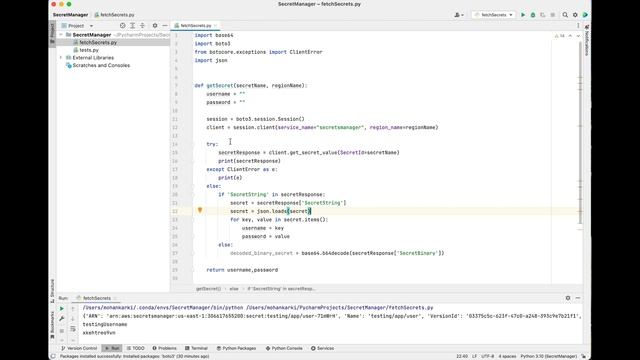The height and width of the screenshot is (360, 640).
Task: Open the warnings count inspection widget
Action: tap(560, 36)
